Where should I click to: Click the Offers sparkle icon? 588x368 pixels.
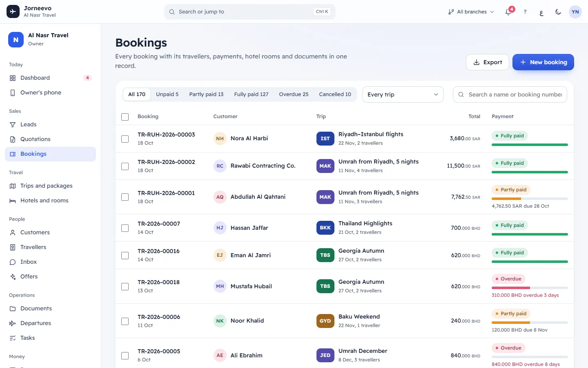(13, 277)
